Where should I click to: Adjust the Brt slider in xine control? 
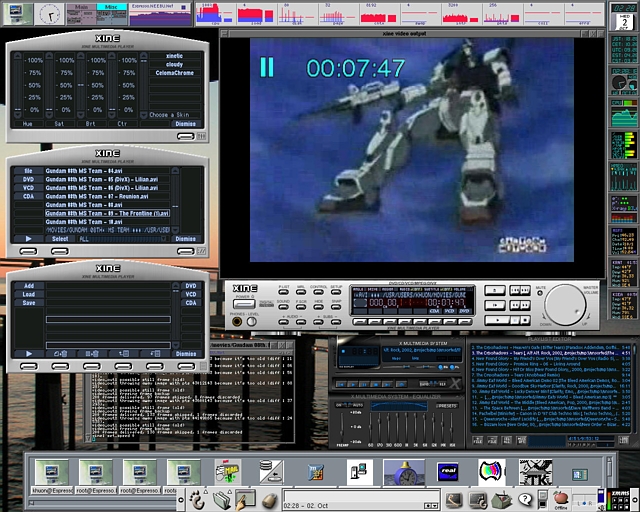[x=80, y=85]
